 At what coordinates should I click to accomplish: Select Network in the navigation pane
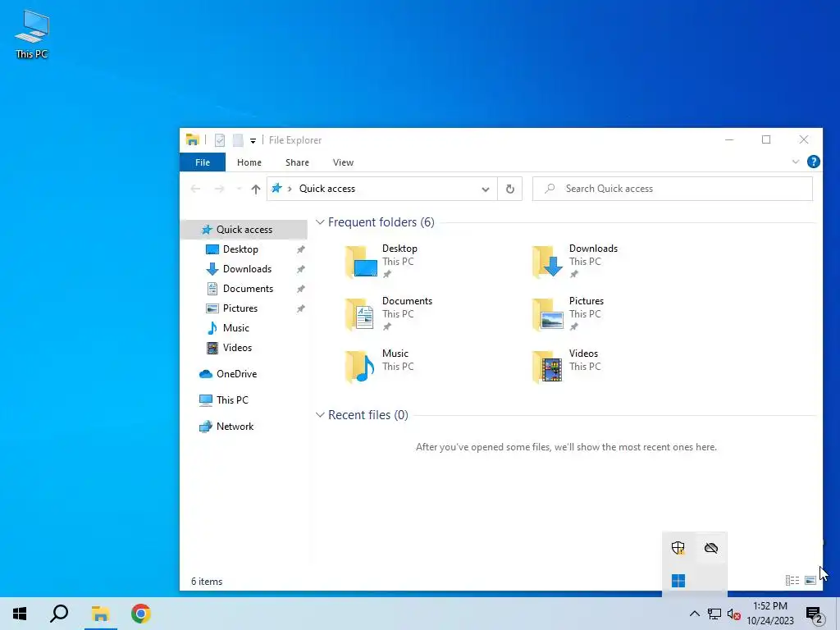point(235,427)
